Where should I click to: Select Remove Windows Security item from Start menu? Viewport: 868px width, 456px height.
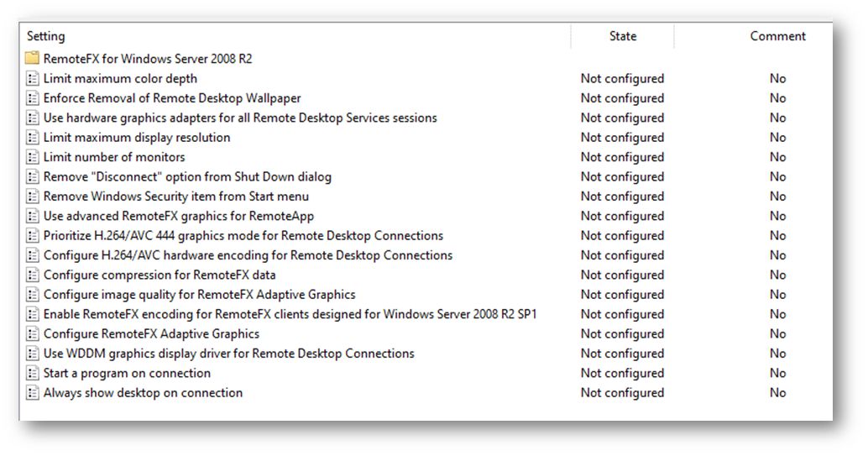(x=176, y=197)
